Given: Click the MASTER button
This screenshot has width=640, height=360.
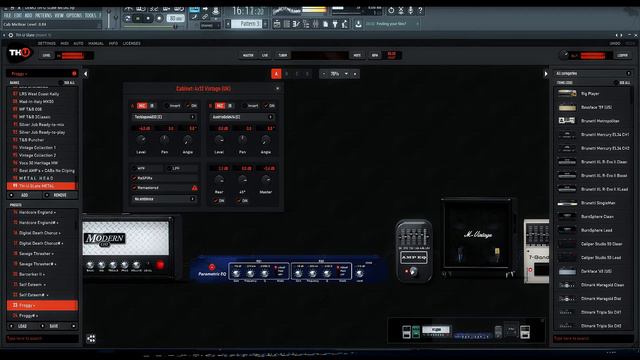Looking at the screenshot, I should pos(248,55).
